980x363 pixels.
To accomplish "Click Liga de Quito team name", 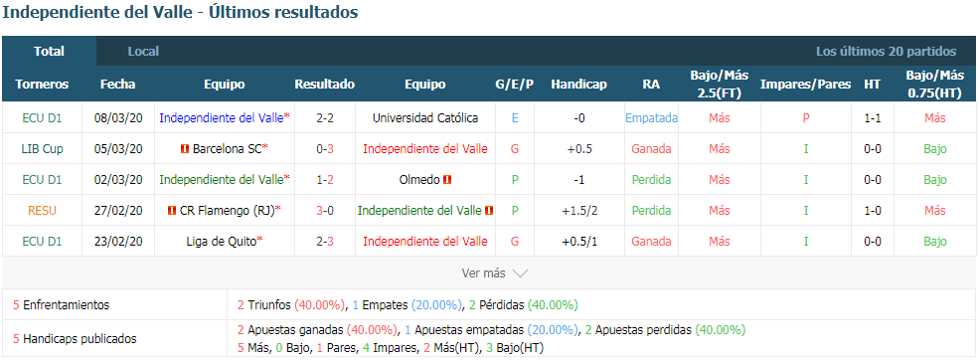I will pyautogui.click(x=222, y=242).
